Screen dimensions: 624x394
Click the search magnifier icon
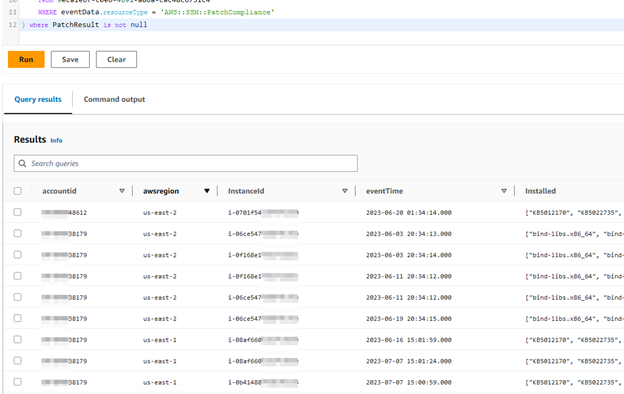tap(23, 164)
